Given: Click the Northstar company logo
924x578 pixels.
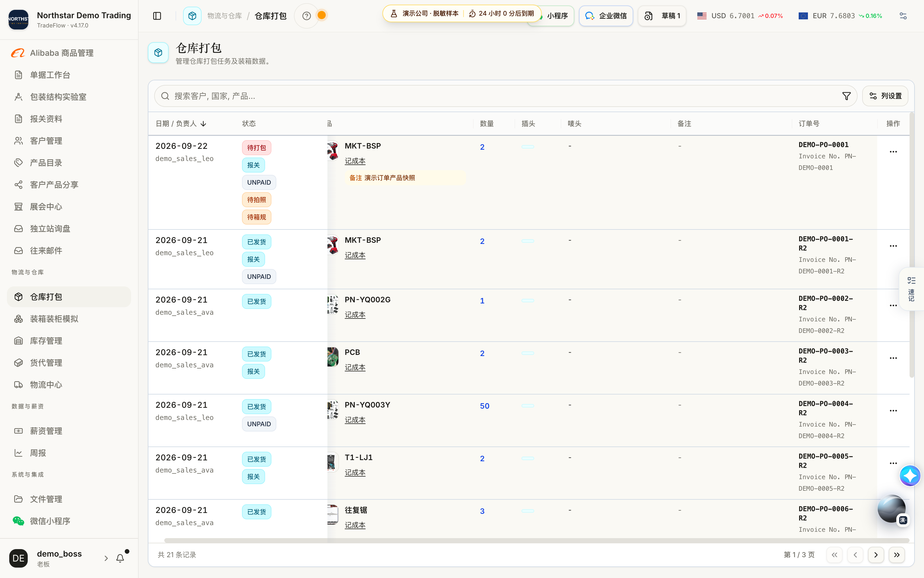Looking at the screenshot, I should (18, 19).
